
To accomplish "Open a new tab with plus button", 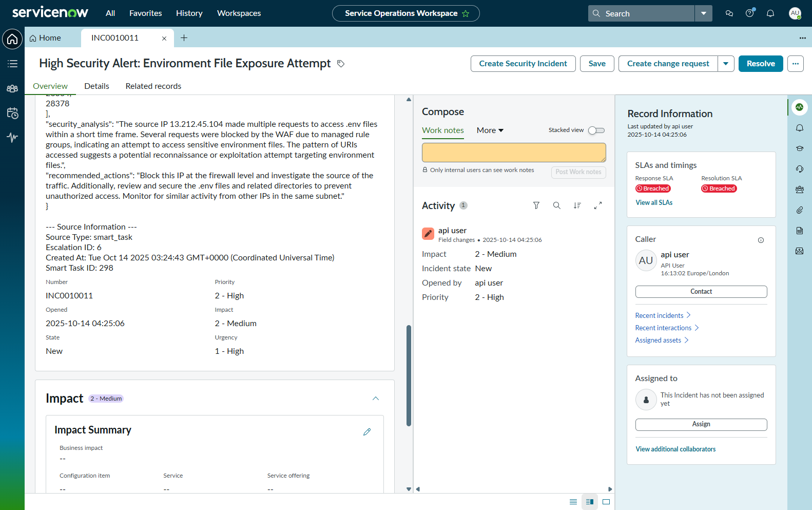I will click(x=184, y=38).
